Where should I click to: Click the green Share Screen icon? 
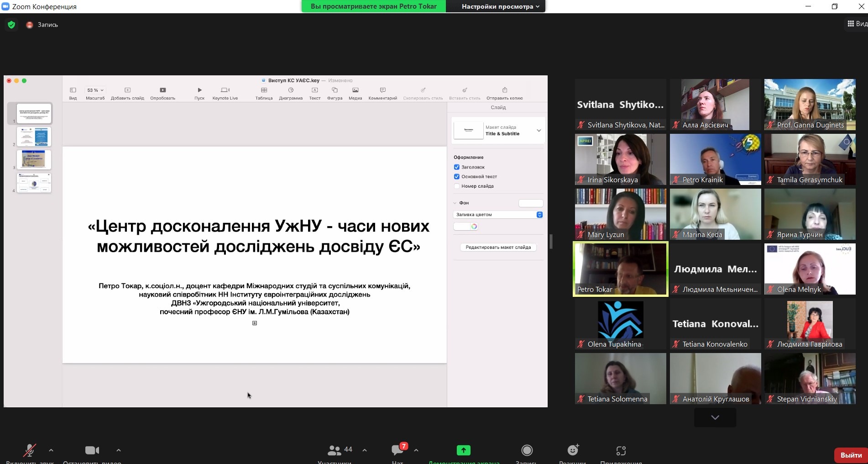point(463,451)
